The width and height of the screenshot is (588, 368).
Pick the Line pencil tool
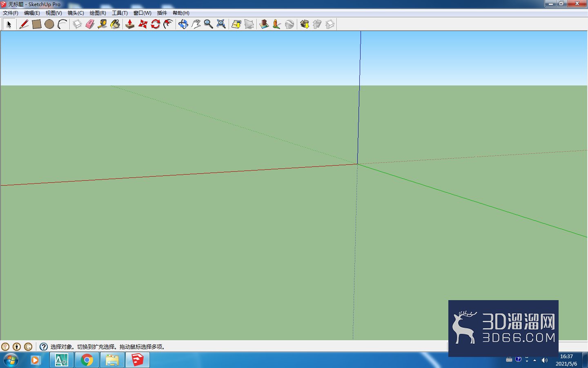(x=24, y=24)
